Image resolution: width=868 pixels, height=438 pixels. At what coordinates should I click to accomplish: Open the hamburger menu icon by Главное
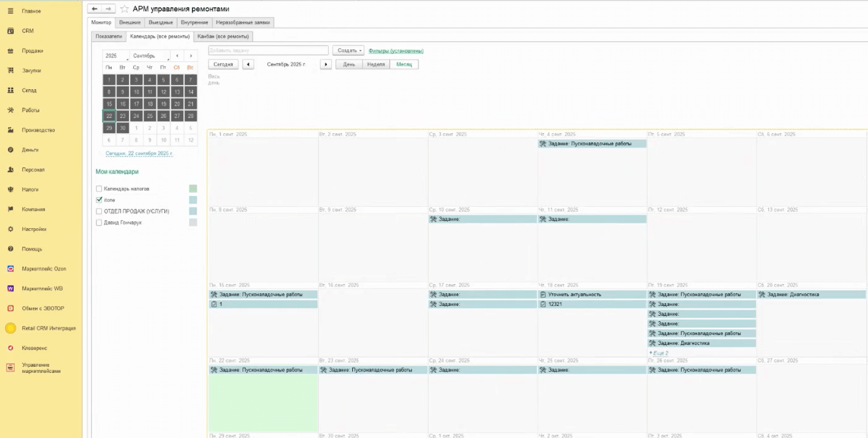pos(10,11)
